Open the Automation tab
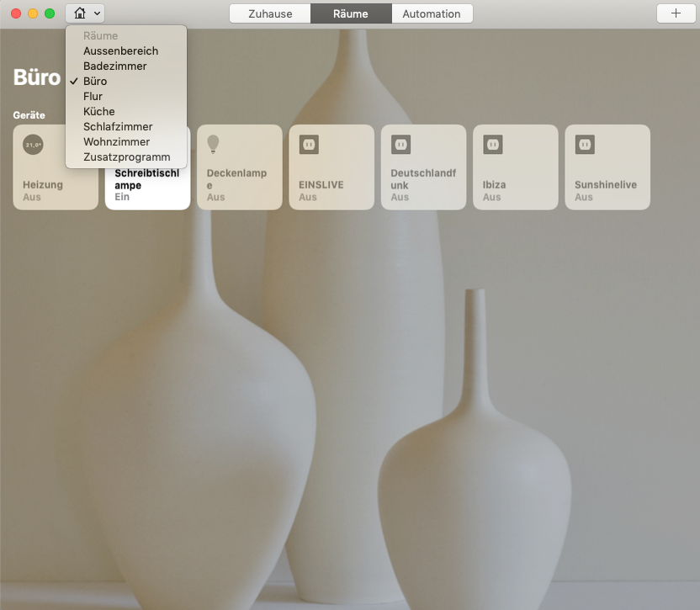 pos(432,13)
